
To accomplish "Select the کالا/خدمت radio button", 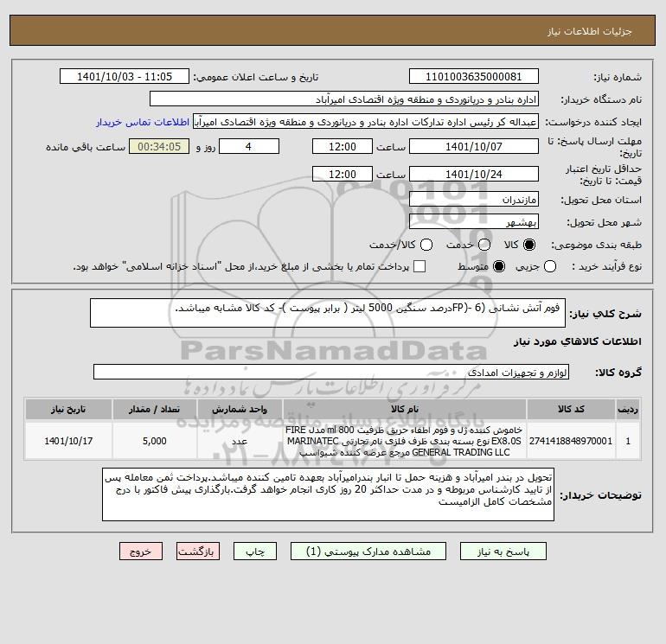I will click(x=426, y=245).
